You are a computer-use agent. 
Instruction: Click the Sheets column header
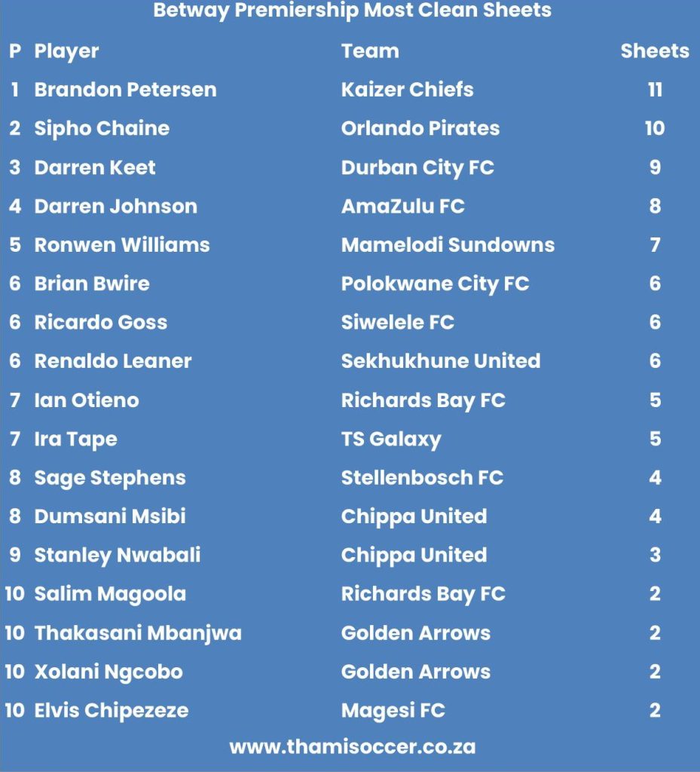654,51
